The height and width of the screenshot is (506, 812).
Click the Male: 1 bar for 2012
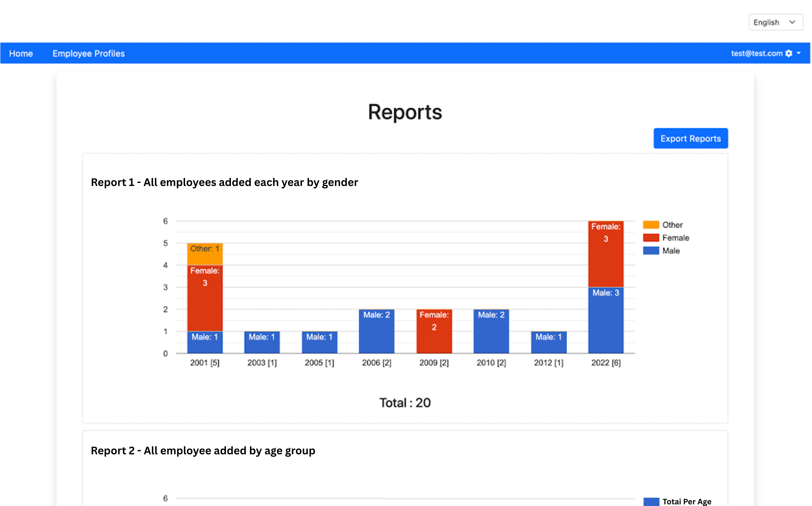click(549, 342)
